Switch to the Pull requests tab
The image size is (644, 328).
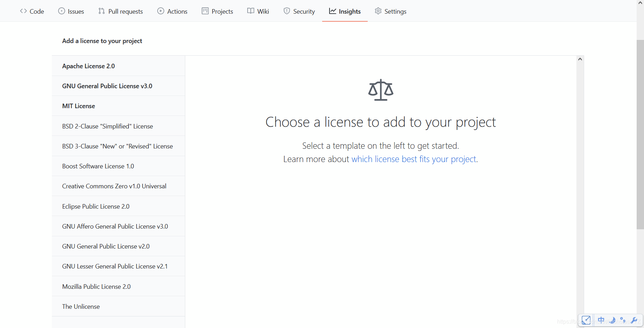coord(120,11)
